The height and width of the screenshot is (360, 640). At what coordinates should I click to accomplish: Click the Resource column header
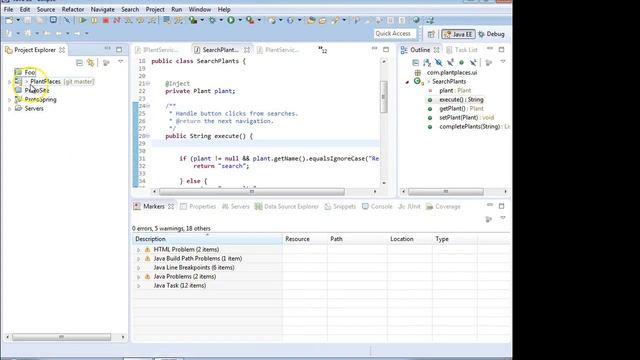[x=304, y=239]
